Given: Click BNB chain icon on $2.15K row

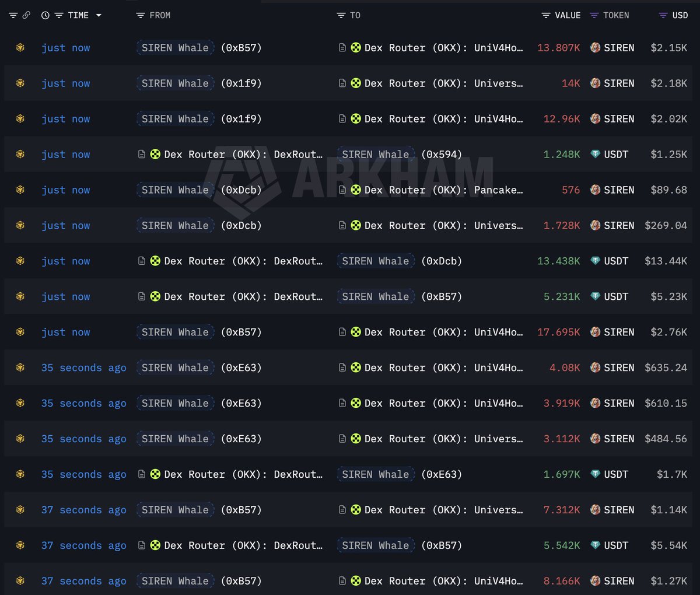Looking at the screenshot, I should point(20,48).
